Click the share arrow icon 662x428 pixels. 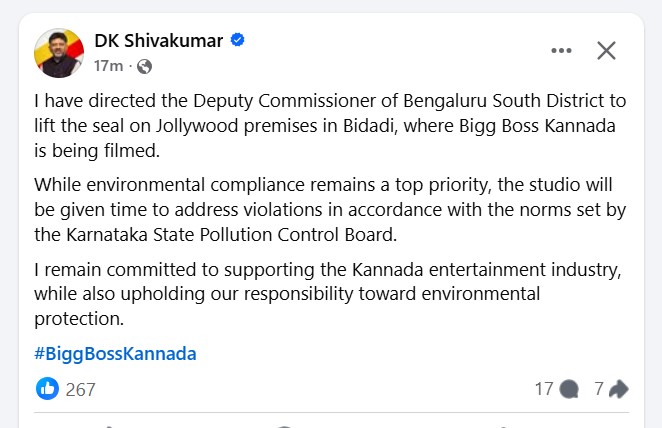tap(619, 389)
